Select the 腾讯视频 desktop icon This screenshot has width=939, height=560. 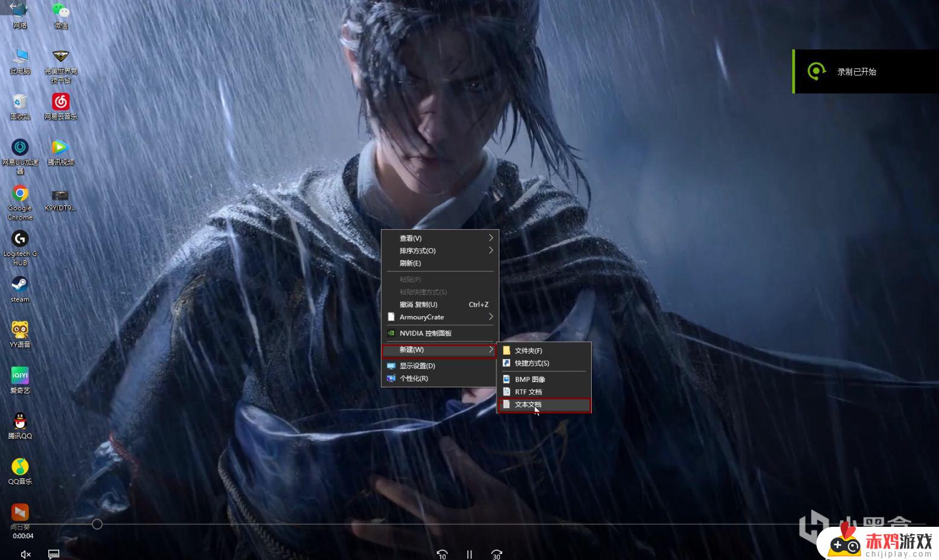point(60,152)
